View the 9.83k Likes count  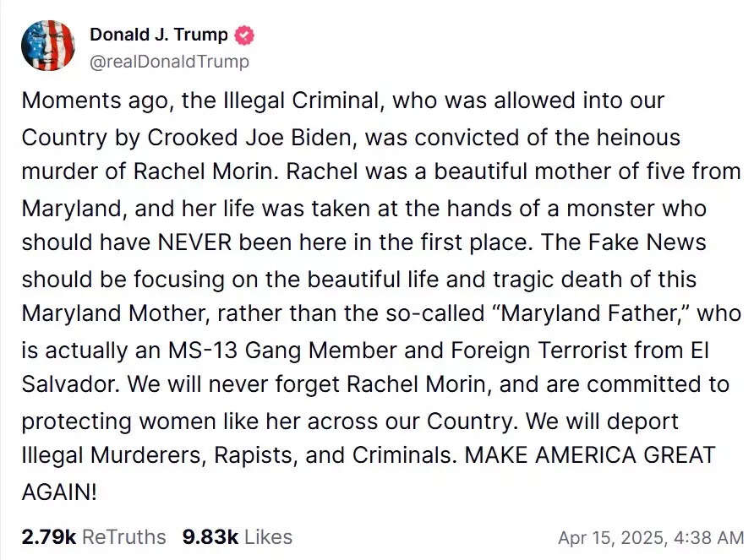(209, 537)
